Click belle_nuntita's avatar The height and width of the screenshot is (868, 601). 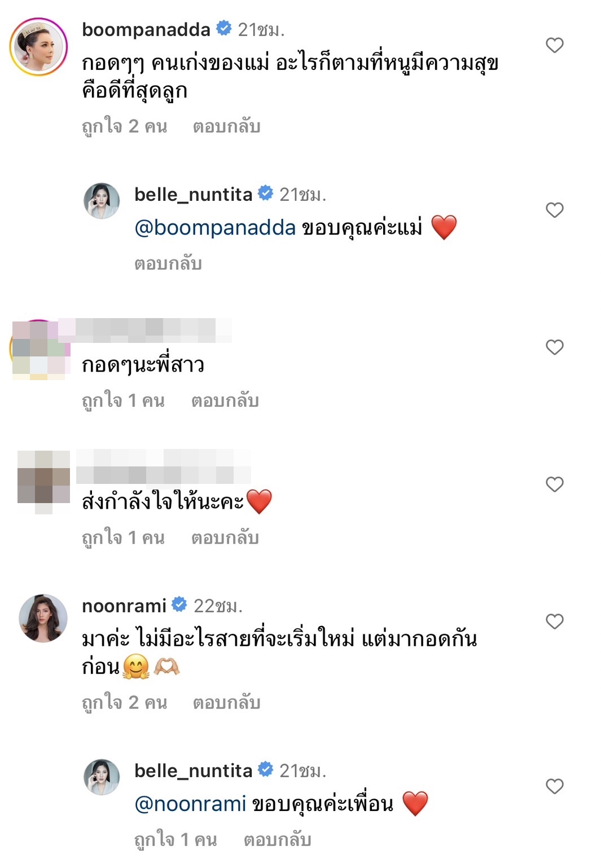click(102, 200)
